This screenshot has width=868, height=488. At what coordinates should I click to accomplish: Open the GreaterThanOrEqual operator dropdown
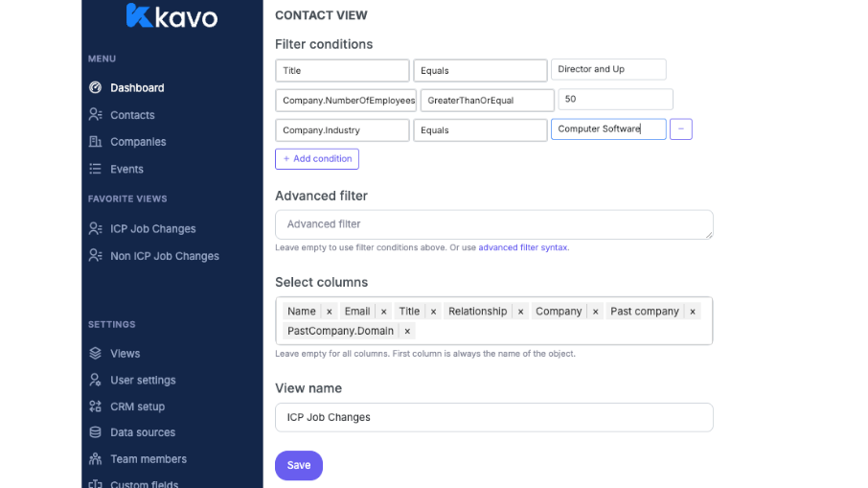click(x=487, y=101)
